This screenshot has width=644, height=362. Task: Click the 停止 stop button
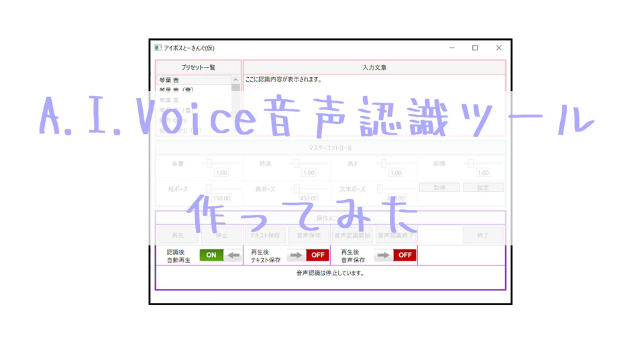click(221, 235)
